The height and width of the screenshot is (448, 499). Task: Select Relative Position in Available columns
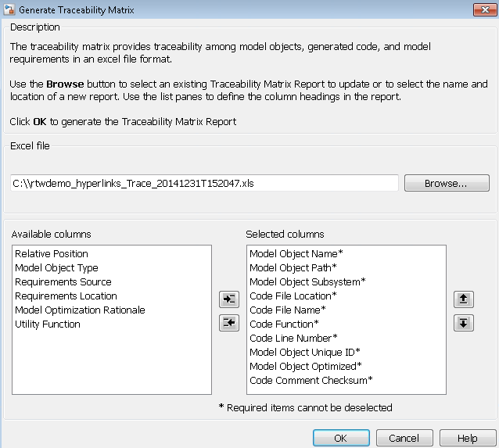coord(52,253)
